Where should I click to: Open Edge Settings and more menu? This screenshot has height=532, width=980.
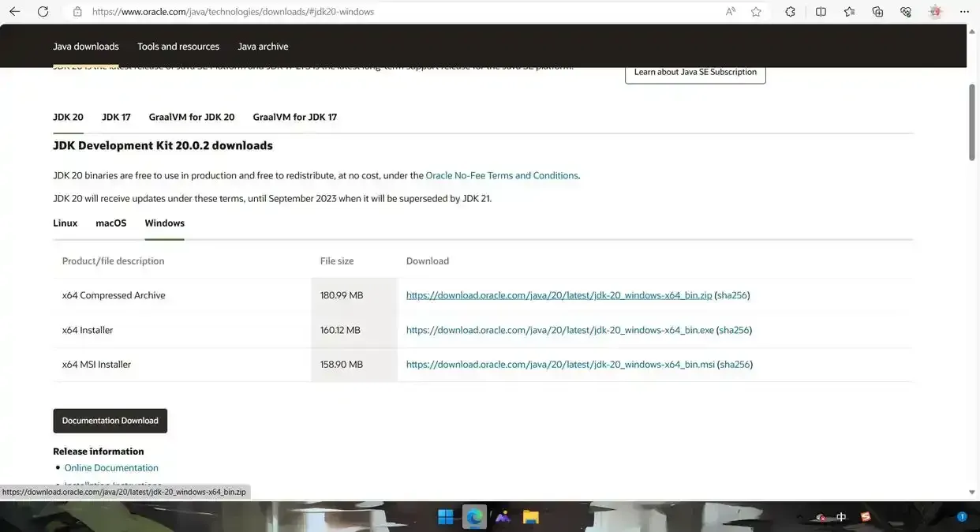(x=964, y=12)
